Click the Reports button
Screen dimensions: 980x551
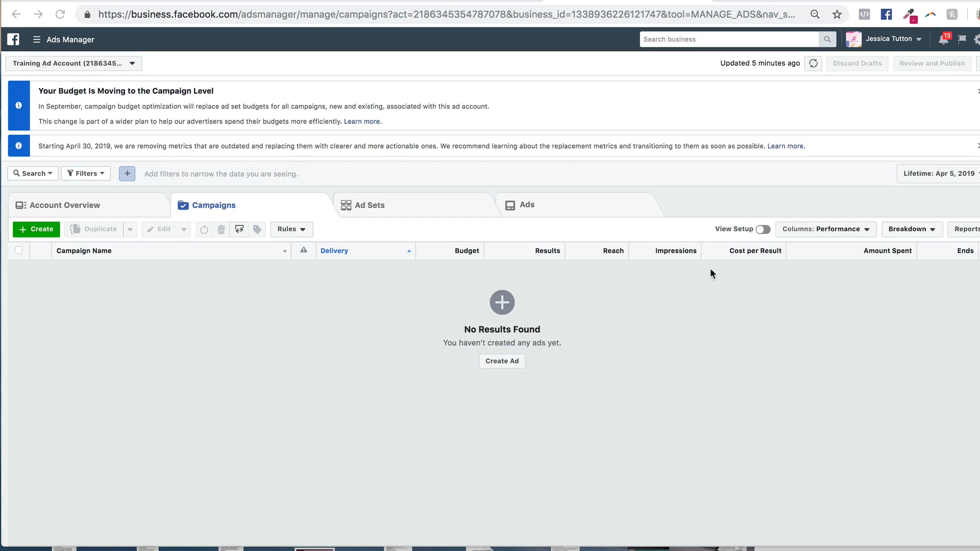click(964, 229)
